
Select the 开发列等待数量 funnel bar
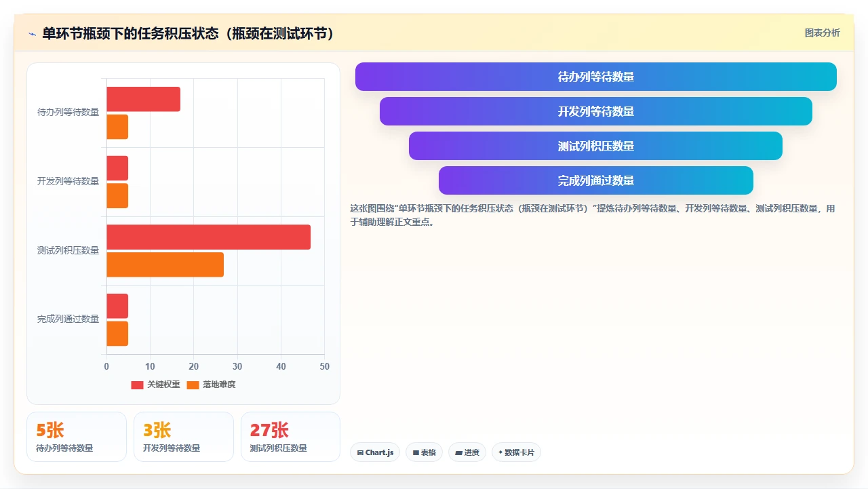[595, 111]
